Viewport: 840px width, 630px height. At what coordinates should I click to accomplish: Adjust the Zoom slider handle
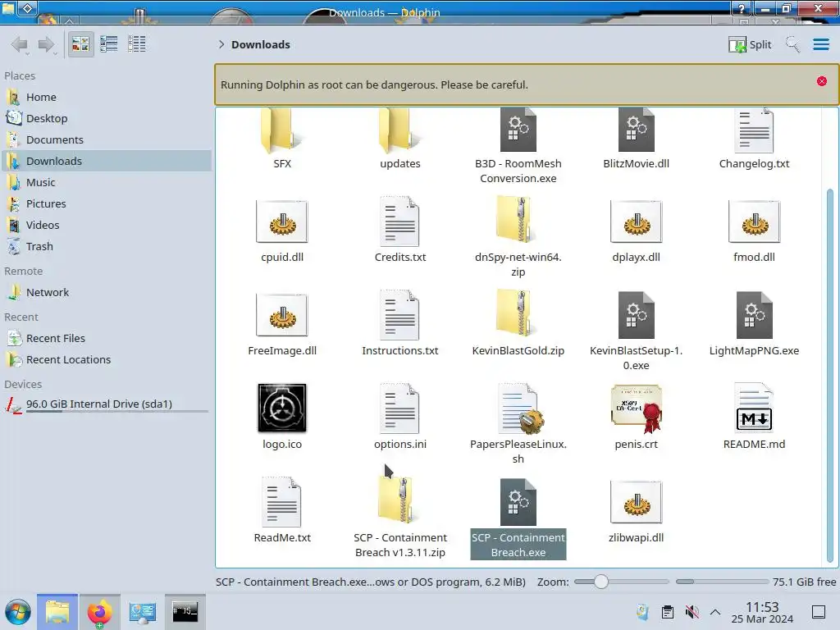point(600,582)
